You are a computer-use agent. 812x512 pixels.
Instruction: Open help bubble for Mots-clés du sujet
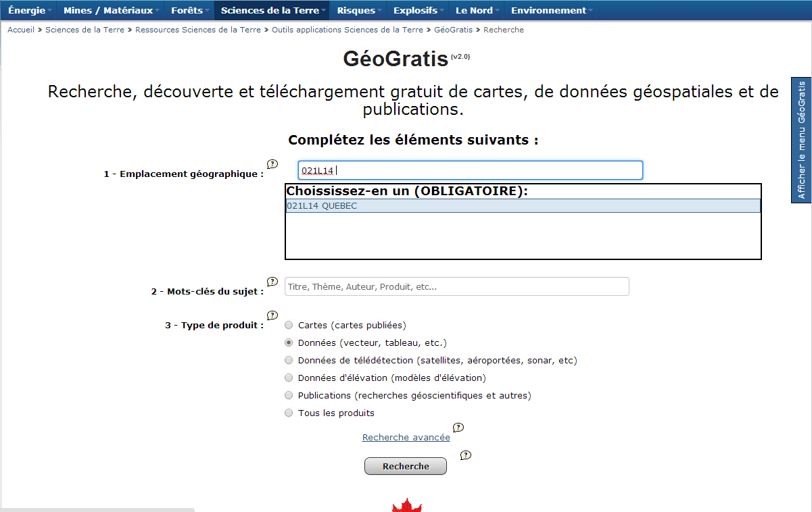click(272, 282)
